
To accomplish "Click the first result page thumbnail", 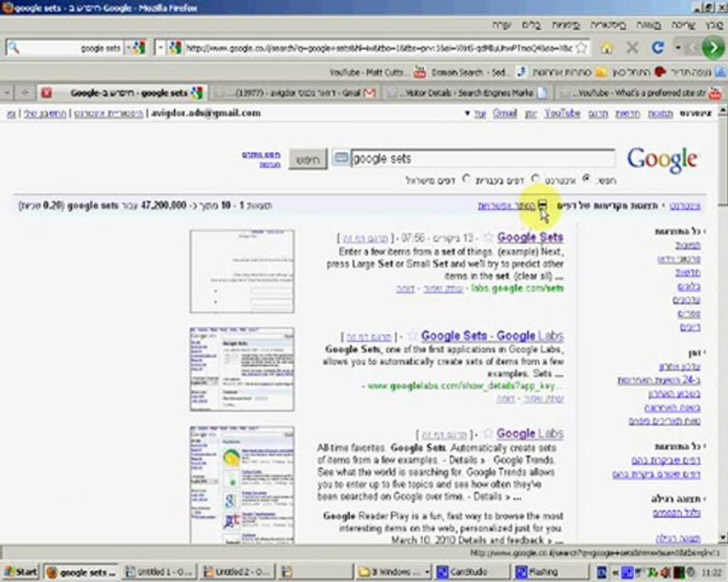I will (x=242, y=271).
